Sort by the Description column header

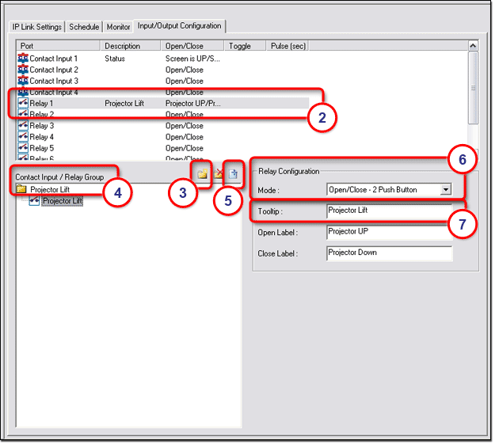pos(131,46)
